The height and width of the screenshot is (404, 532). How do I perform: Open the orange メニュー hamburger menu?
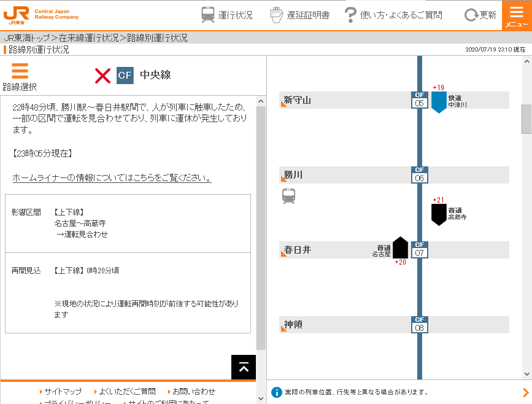tap(517, 15)
